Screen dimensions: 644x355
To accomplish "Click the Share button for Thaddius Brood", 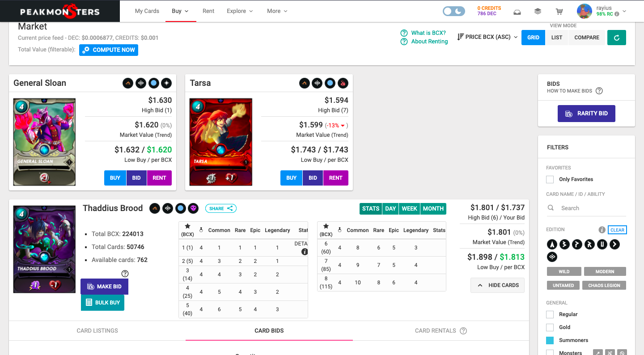I will click(221, 208).
